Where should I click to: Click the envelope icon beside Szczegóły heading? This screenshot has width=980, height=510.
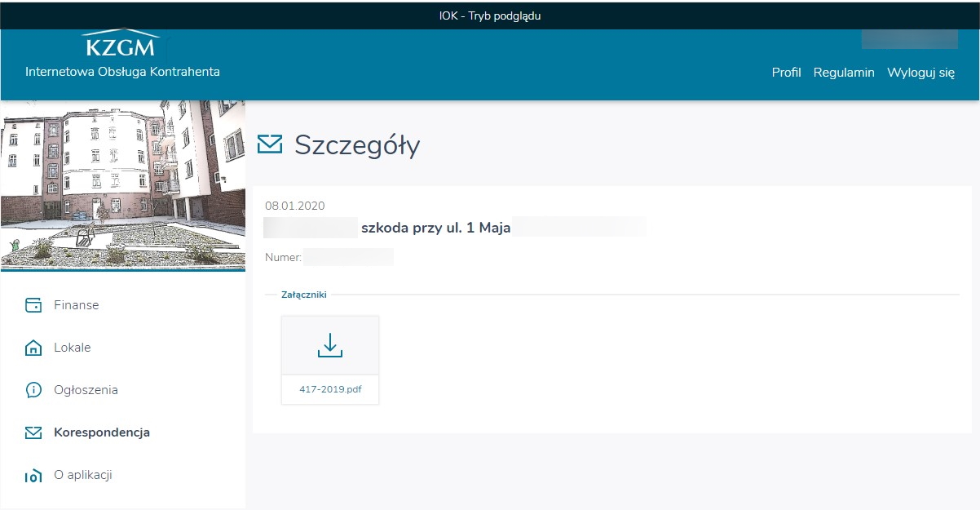click(x=270, y=144)
